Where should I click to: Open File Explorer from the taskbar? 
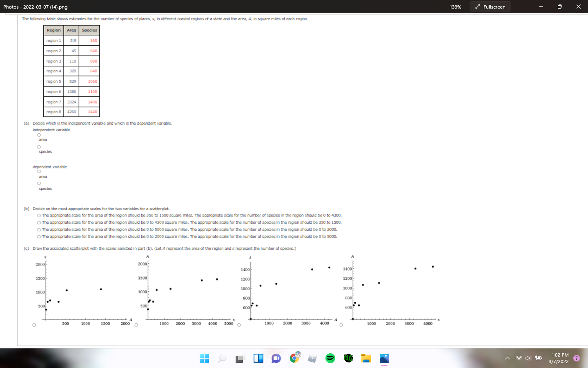[366, 359]
